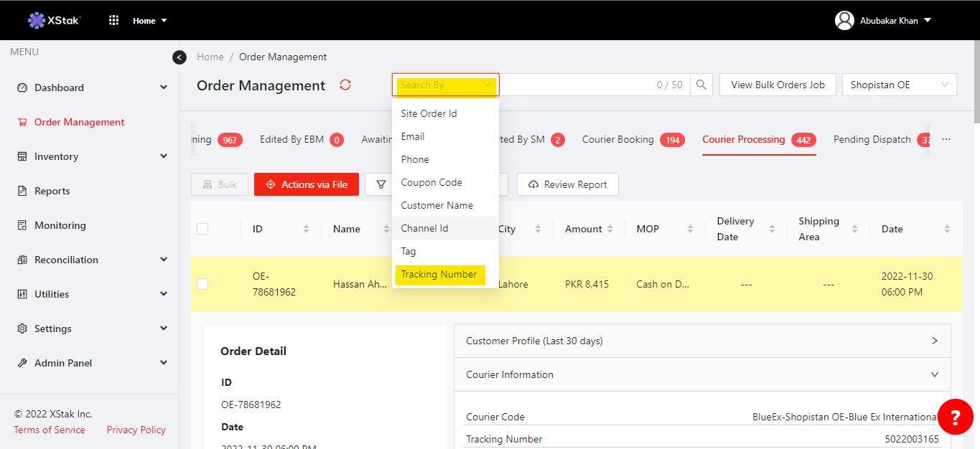Expand the Customer Profile (Last 30 days) section
The width and height of the screenshot is (980, 449).
(x=701, y=341)
